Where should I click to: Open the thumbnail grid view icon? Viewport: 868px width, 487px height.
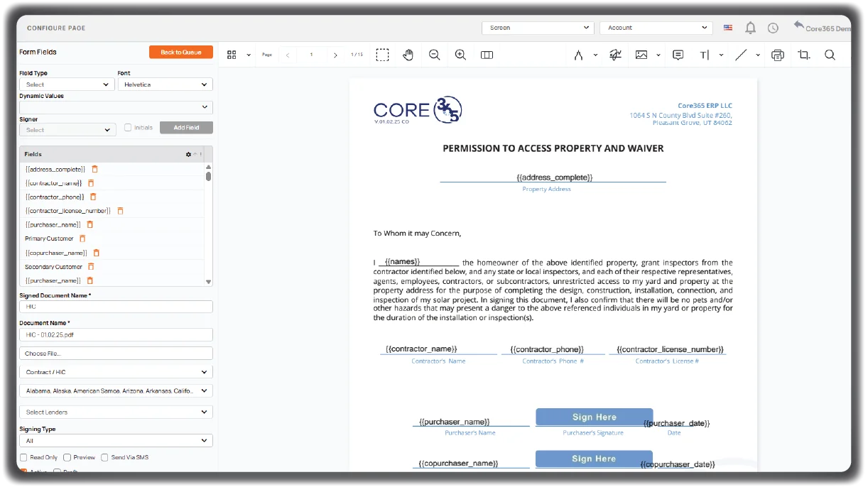[232, 55]
